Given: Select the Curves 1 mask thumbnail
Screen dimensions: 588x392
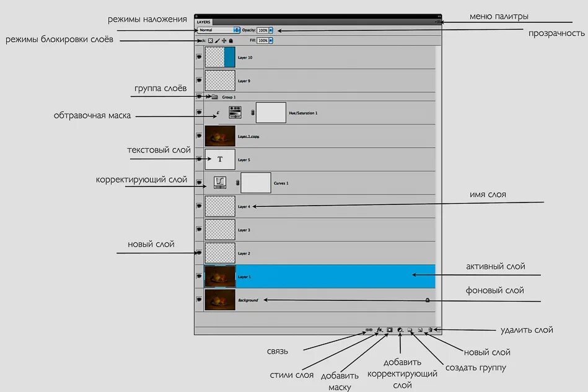Looking at the screenshot, I should point(256,183).
